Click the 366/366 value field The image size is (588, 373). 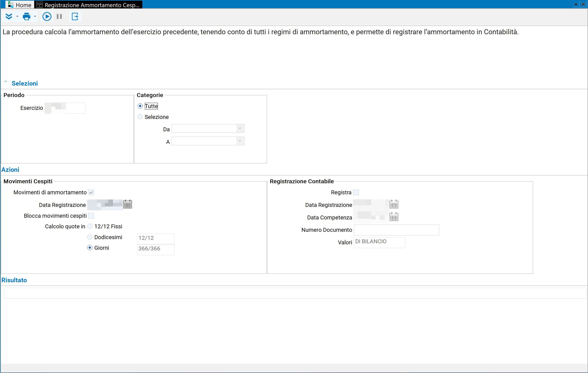156,250
